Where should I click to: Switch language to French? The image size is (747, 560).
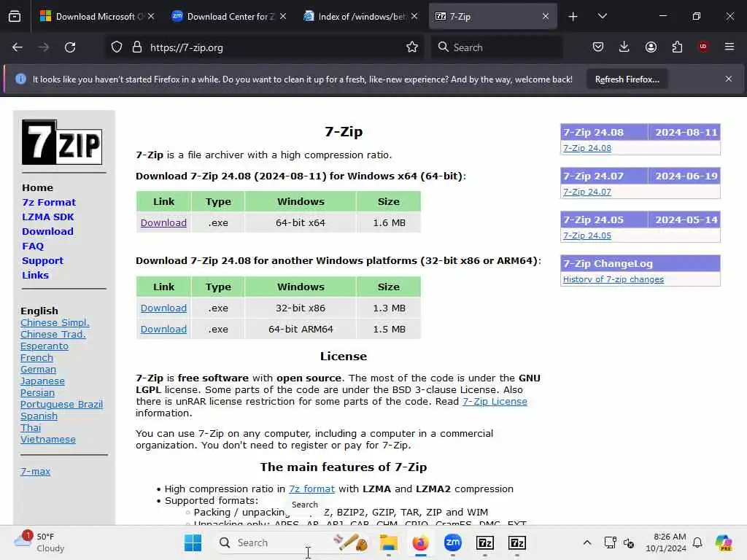pyautogui.click(x=36, y=357)
